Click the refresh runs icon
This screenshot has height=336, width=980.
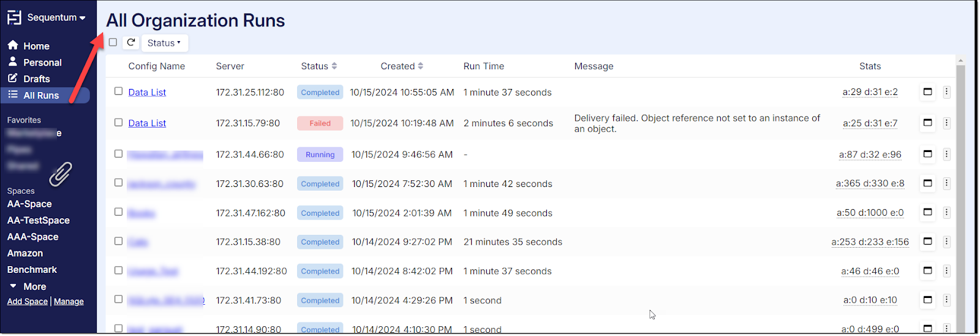(x=130, y=43)
